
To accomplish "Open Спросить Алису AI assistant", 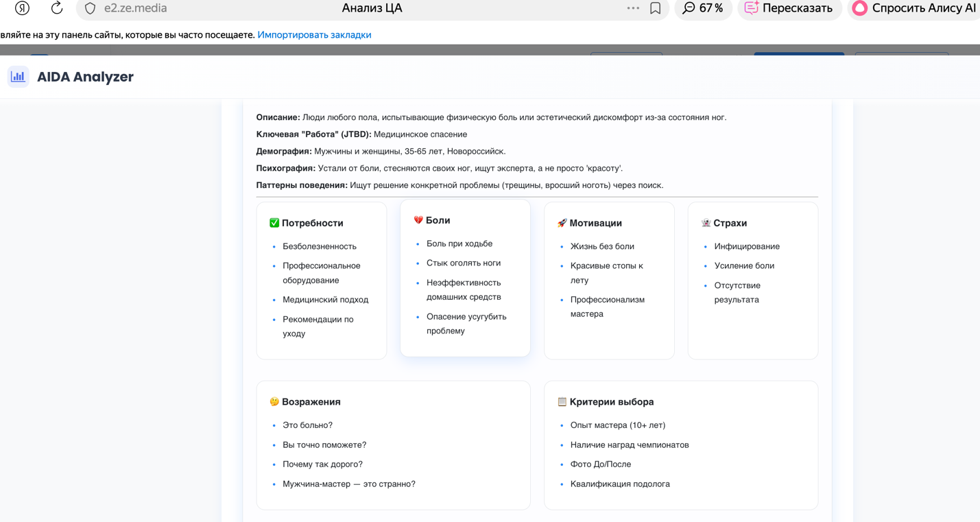I will (914, 8).
